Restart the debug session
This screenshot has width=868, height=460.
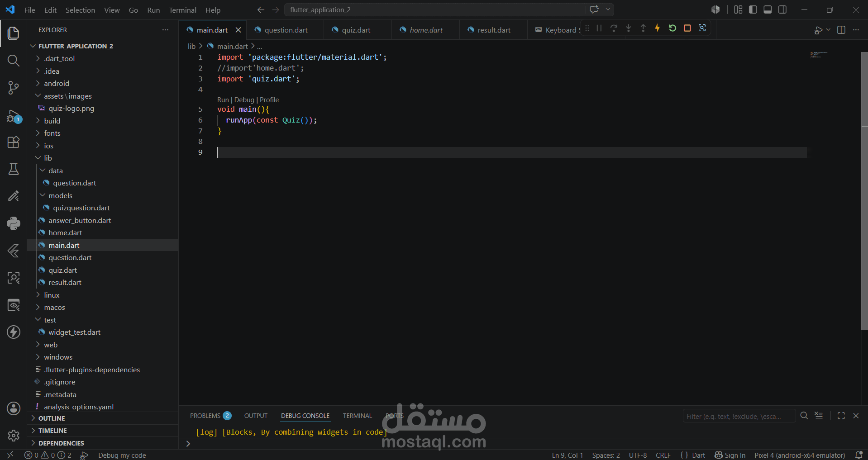coord(672,28)
